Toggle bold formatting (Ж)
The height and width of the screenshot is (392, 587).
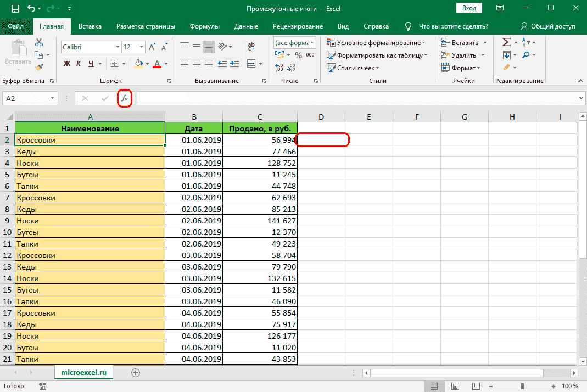tap(67, 64)
